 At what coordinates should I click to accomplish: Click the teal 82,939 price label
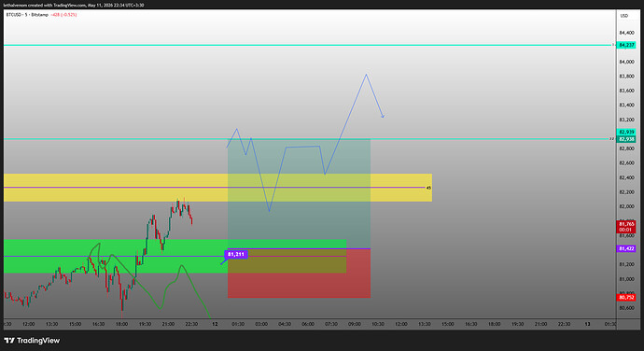(626, 132)
